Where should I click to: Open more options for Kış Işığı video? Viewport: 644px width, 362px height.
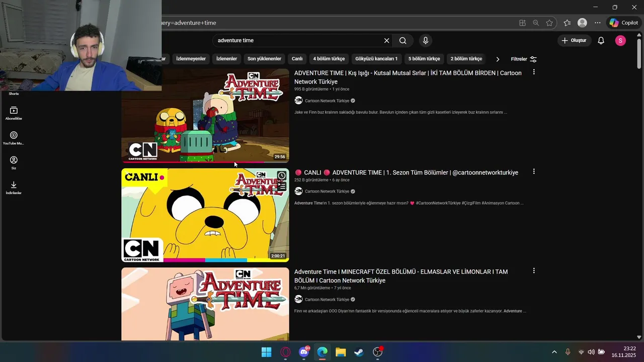click(x=534, y=72)
